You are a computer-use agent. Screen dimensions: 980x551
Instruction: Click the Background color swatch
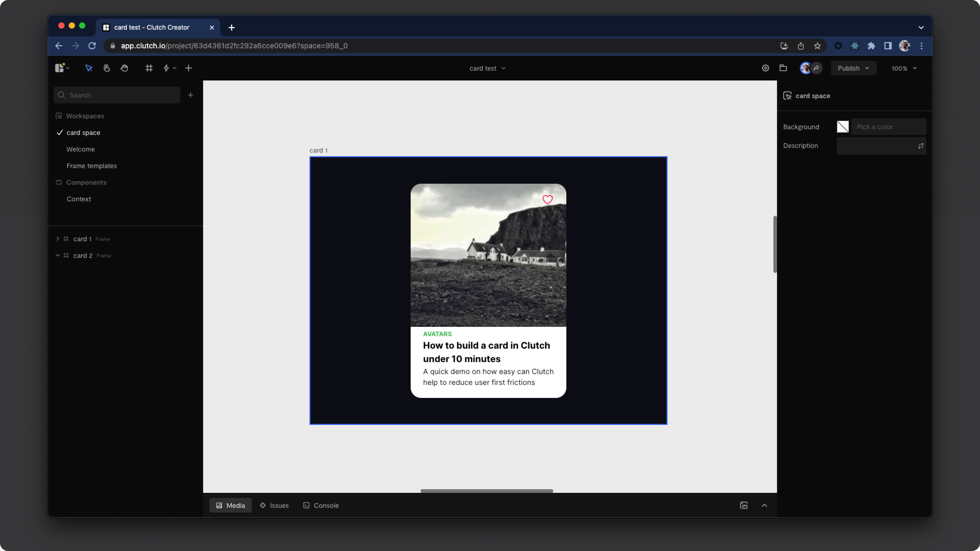tap(843, 127)
